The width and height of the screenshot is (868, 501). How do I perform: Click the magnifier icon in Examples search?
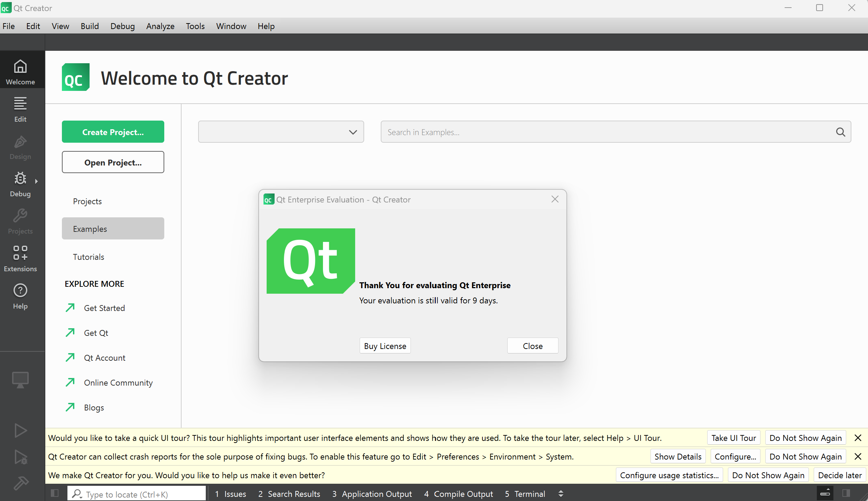tap(841, 132)
